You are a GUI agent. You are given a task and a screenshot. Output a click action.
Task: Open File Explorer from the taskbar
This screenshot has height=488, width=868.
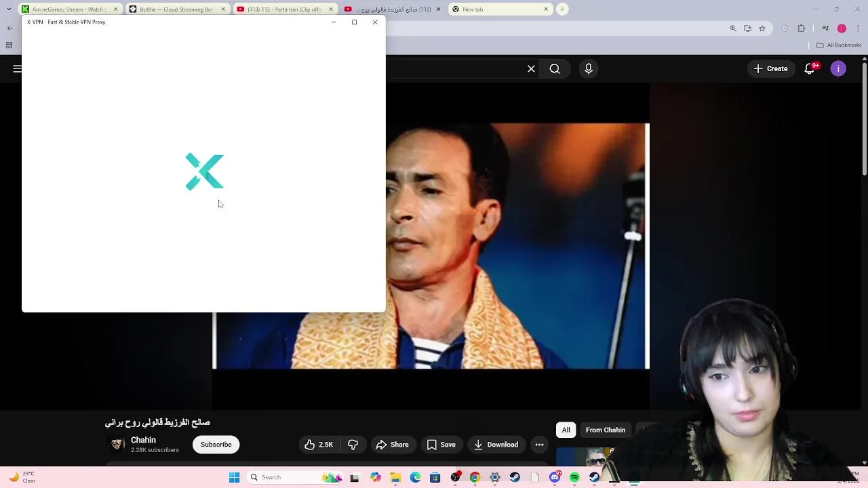tap(395, 477)
